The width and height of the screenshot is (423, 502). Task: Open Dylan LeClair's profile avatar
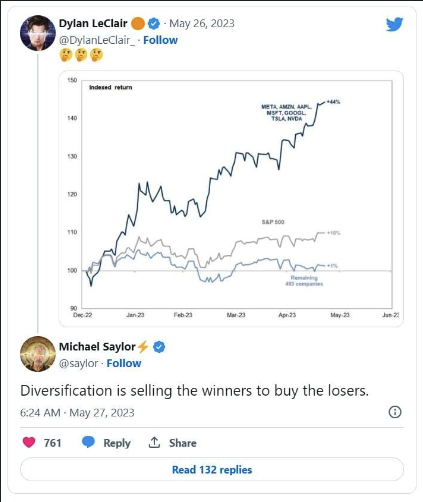tap(38, 33)
